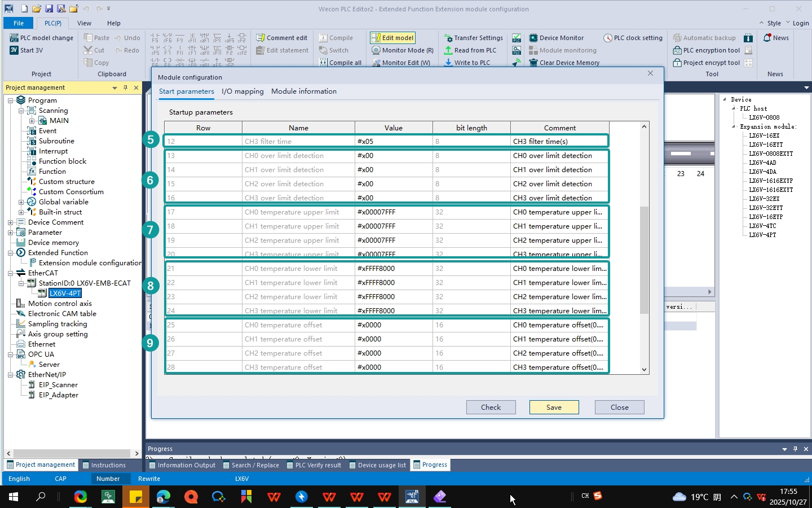Open Project management panel dropdown arrow
The width and height of the screenshot is (812, 508).
(114, 87)
